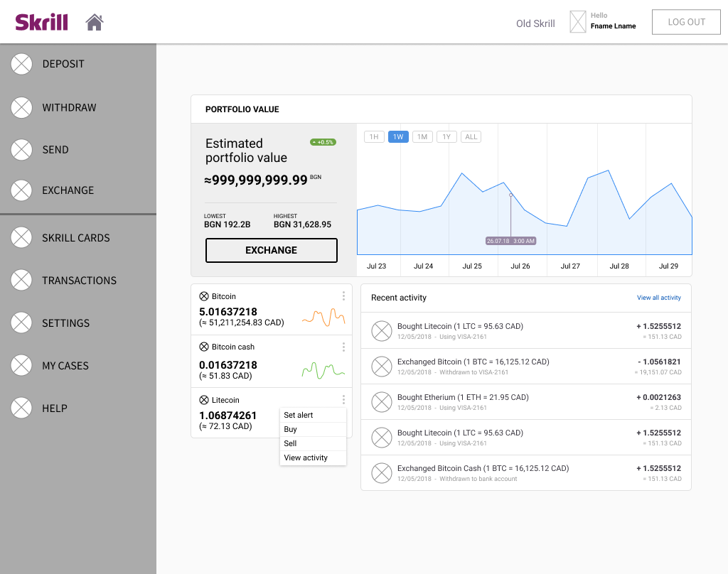Click the Settings sidebar icon
This screenshot has width=728, height=574.
21,323
